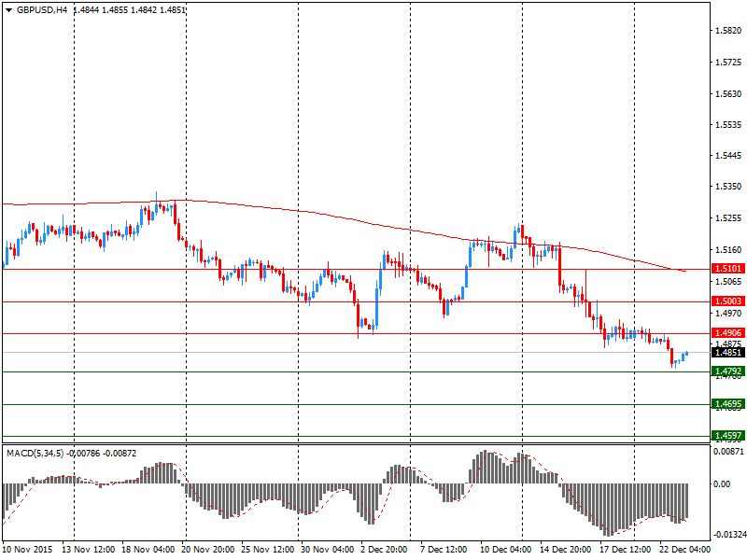Click price scale value 1.5820

728,31
